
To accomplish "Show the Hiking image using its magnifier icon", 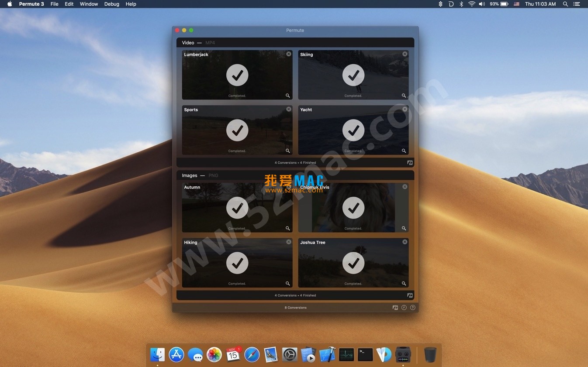I will tap(288, 283).
